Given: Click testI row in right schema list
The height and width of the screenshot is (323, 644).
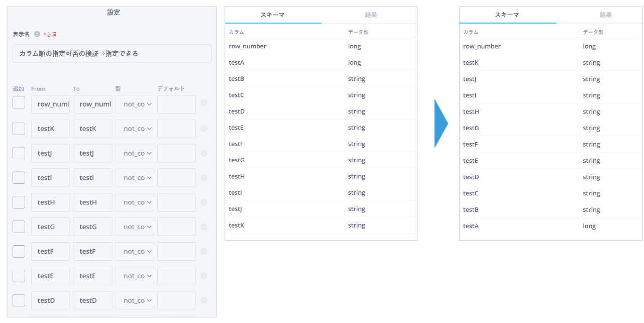Looking at the screenshot, I should click(x=551, y=95).
